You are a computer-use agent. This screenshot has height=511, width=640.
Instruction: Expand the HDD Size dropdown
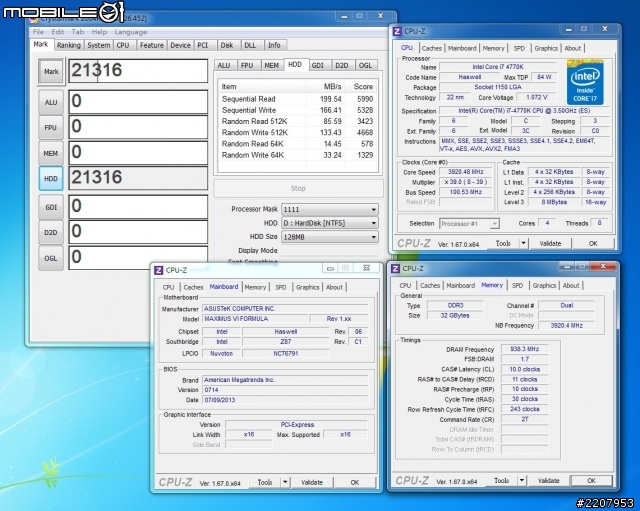(x=373, y=237)
